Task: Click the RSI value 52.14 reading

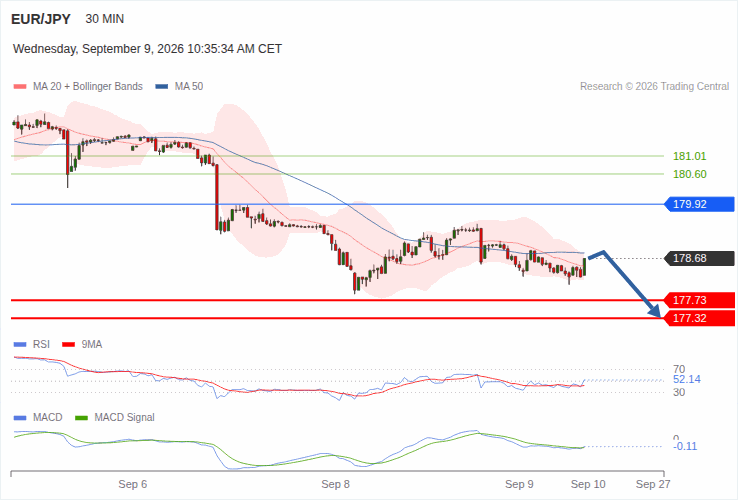Action: (687, 379)
